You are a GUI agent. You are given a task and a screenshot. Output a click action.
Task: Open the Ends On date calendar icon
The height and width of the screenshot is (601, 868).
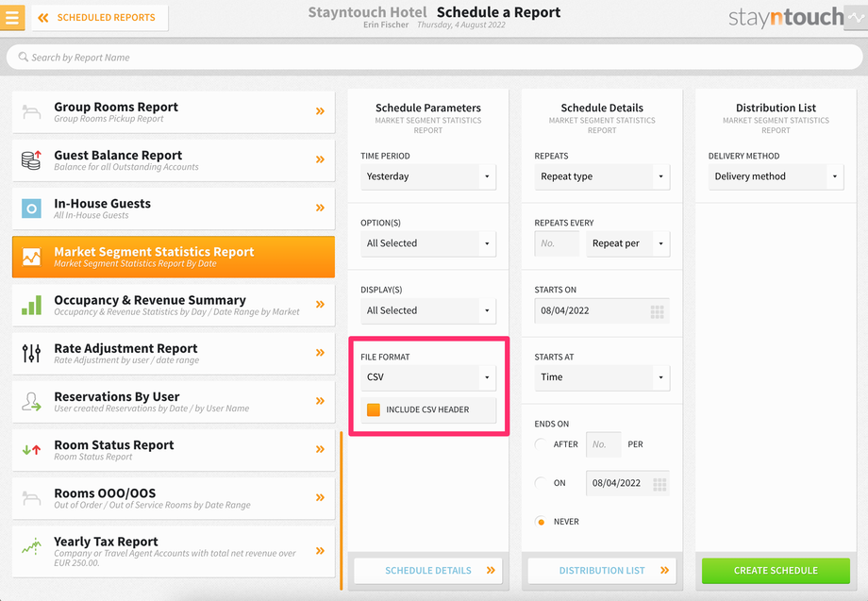point(659,484)
